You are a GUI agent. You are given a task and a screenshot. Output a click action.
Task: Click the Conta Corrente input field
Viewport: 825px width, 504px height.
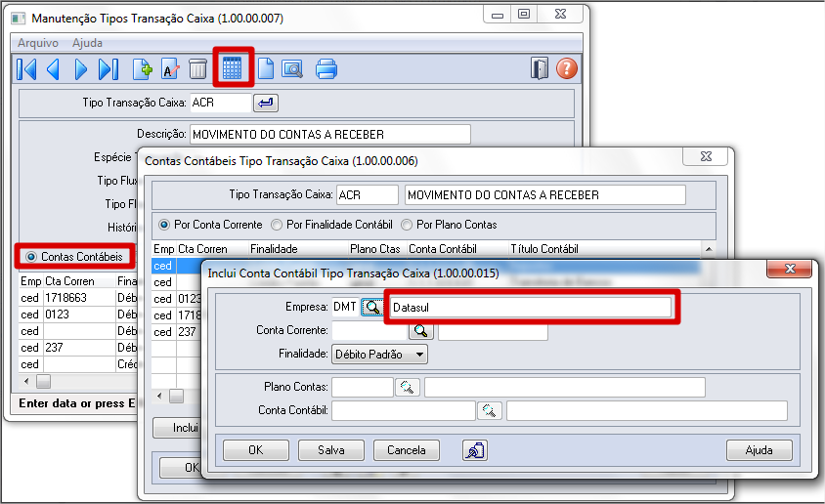coord(369,330)
